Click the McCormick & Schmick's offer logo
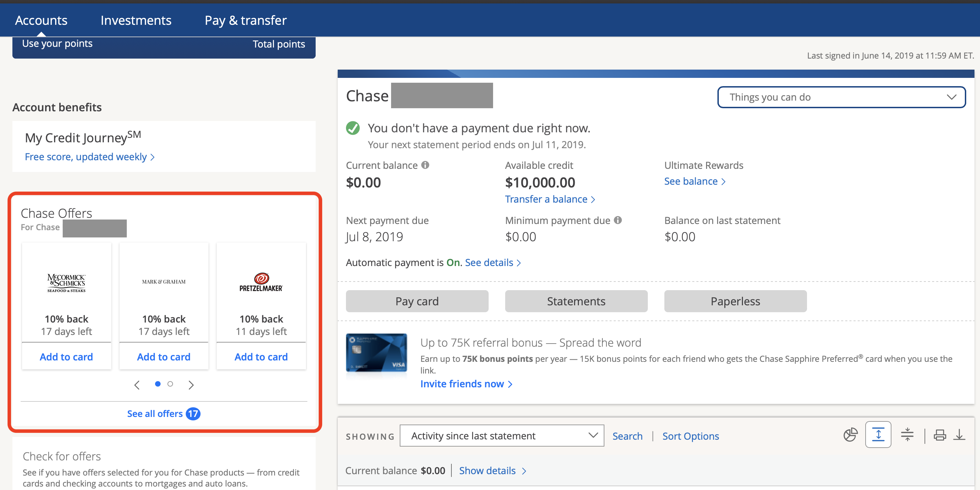 click(66, 283)
